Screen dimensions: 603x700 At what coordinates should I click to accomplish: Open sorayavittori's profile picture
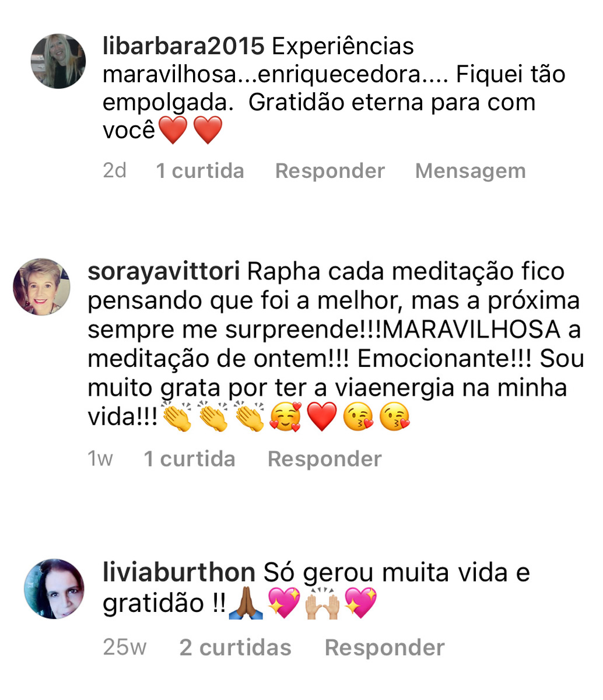pos(41,287)
